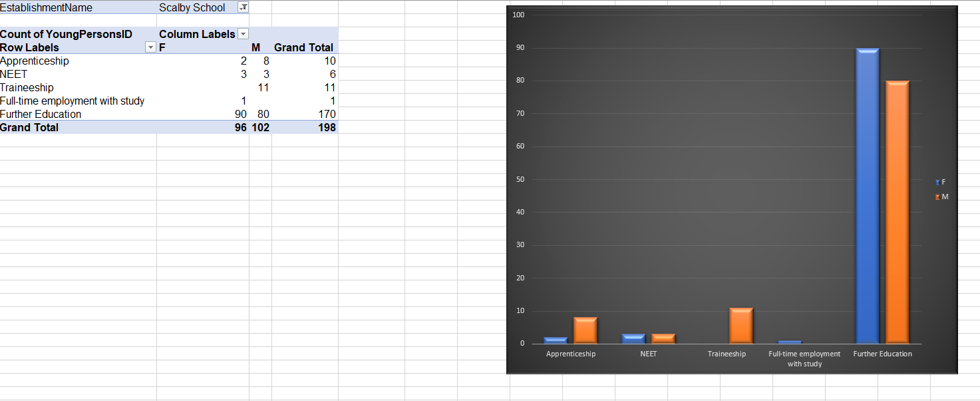Click the Apprenticeship axis label in chart

click(x=571, y=354)
